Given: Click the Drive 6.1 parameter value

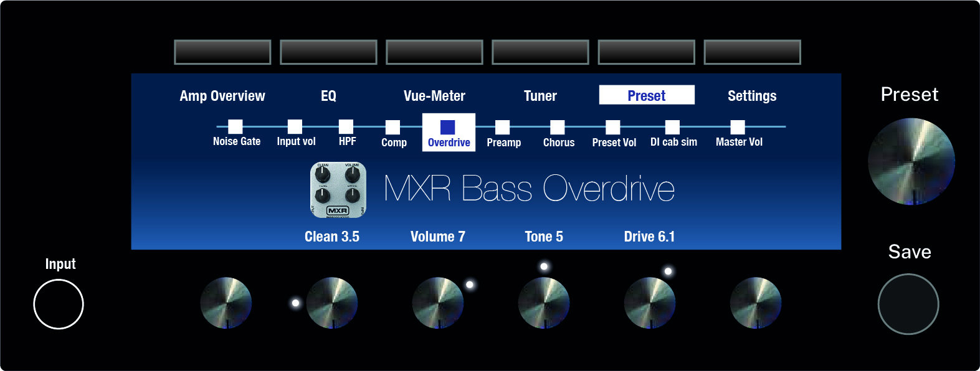Looking at the screenshot, I should coord(649,237).
